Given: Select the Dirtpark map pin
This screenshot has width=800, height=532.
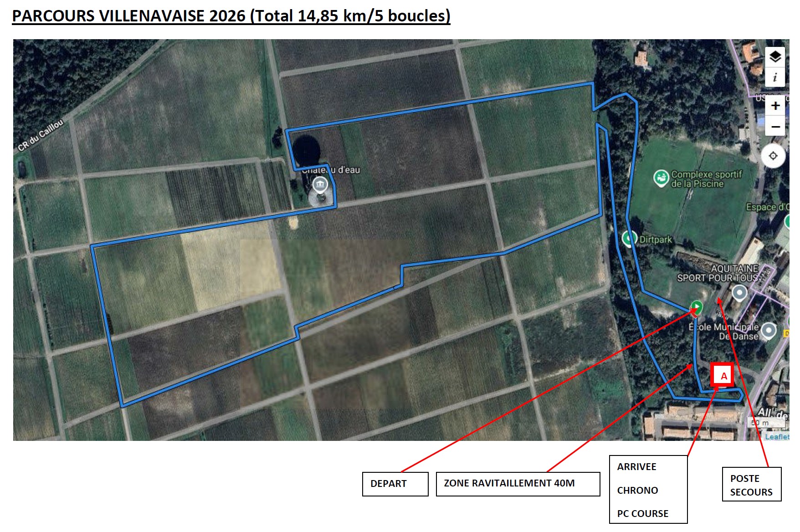Looking at the screenshot, I should [629, 238].
